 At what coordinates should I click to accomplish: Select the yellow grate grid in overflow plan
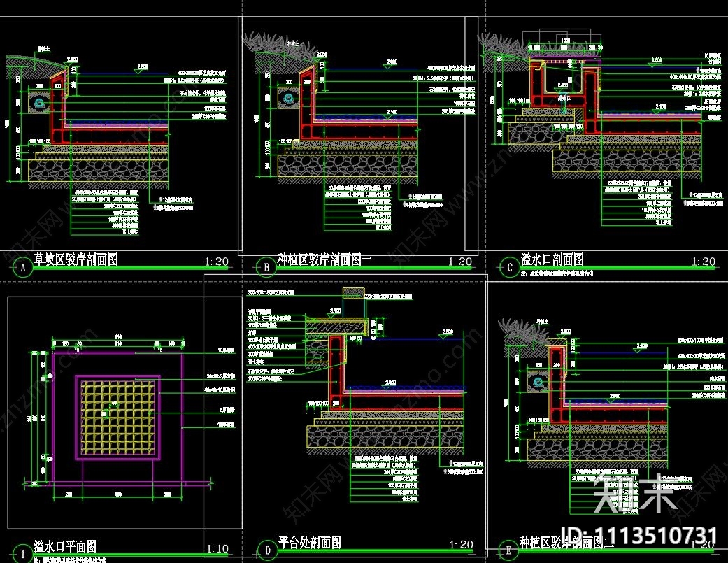coord(115,417)
